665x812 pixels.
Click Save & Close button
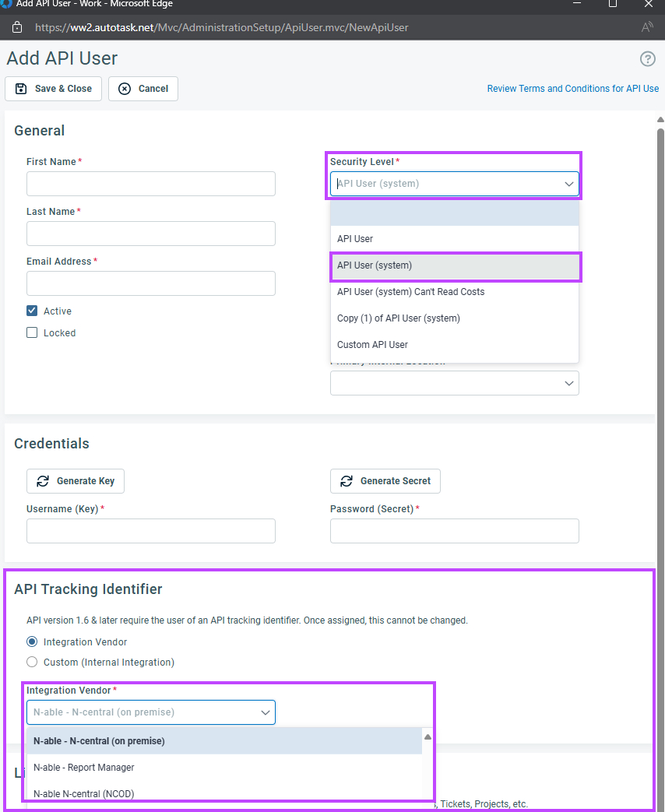(x=54, y=89)
